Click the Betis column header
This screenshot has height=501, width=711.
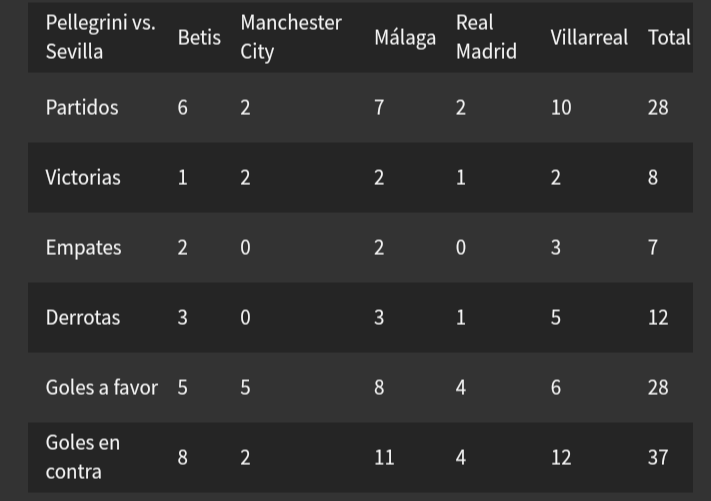pyautogui.click(x=199, y=38)
